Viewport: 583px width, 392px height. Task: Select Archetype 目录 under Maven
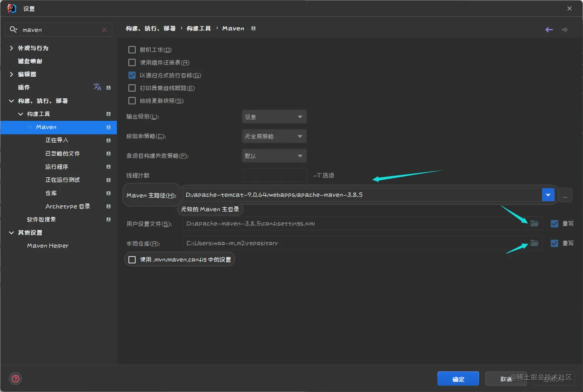click(68, 206)
